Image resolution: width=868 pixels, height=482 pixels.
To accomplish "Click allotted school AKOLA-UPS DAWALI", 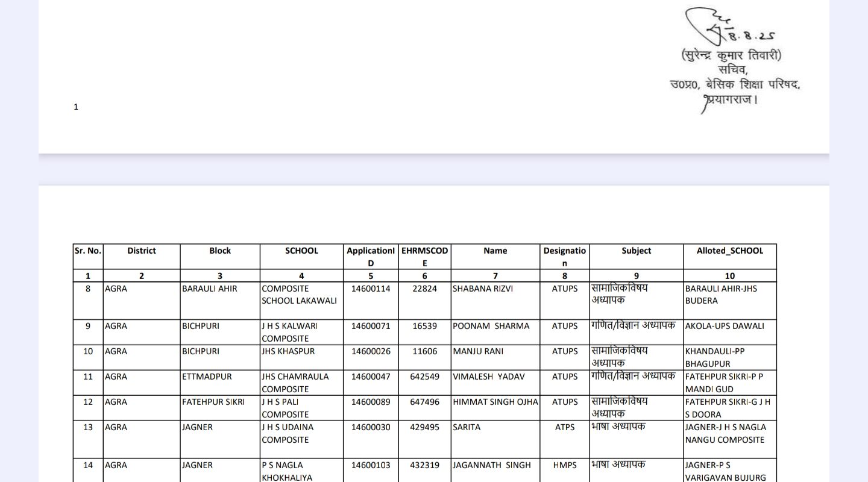I will click(x=724, y=326).
